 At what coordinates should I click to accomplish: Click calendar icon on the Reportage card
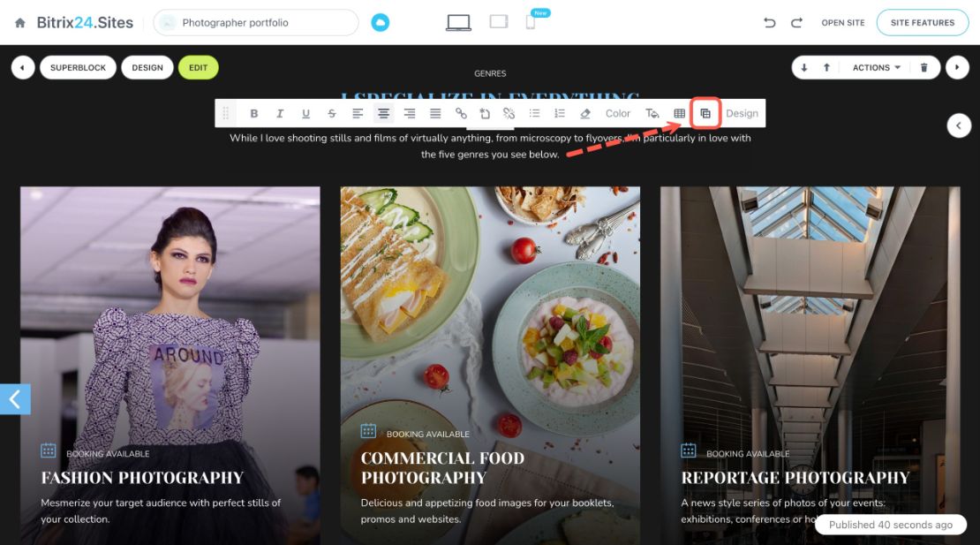pos(688,450)
